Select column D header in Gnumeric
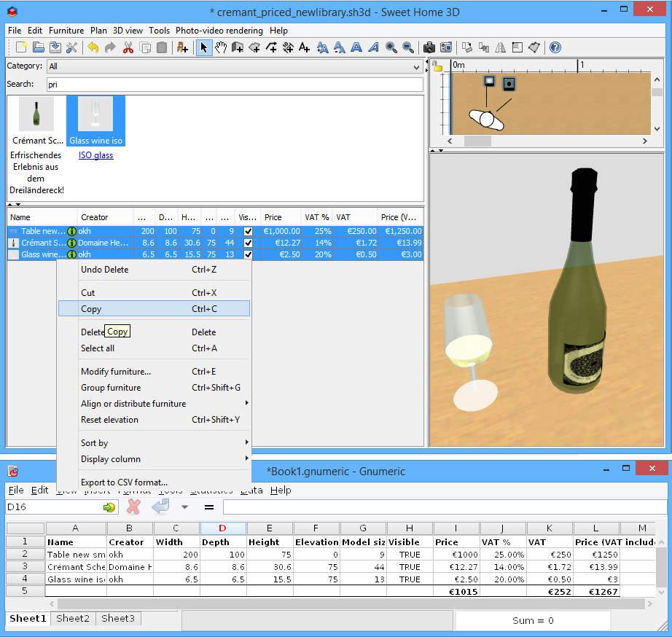The image size is (672, 637). click(223, 528)
